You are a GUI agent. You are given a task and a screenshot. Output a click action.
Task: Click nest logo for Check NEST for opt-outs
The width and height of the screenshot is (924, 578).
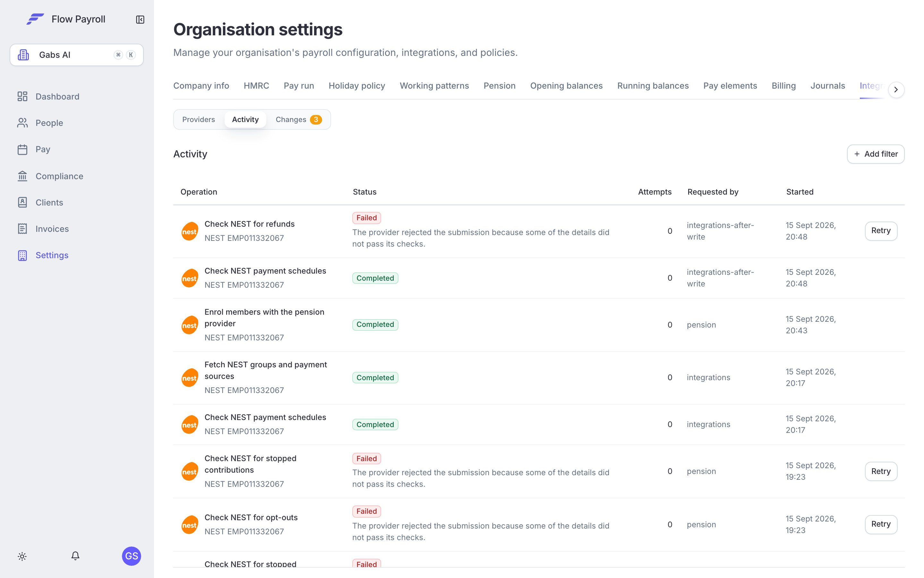tap(189, 525)
